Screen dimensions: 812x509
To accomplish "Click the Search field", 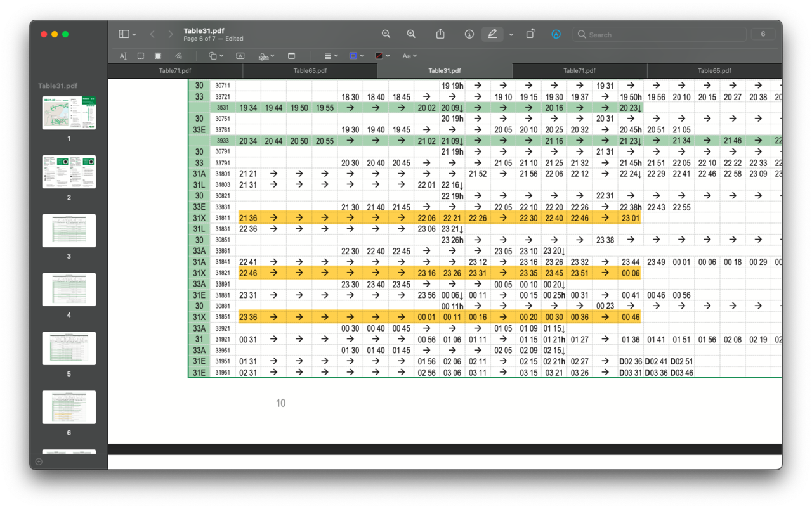I will coord(660,34).
